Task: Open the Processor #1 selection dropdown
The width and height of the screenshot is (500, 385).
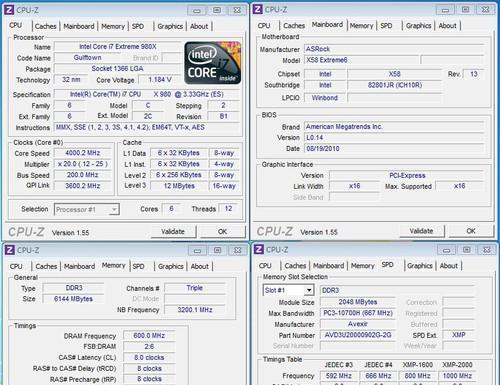Action: [x=87, y=209]
